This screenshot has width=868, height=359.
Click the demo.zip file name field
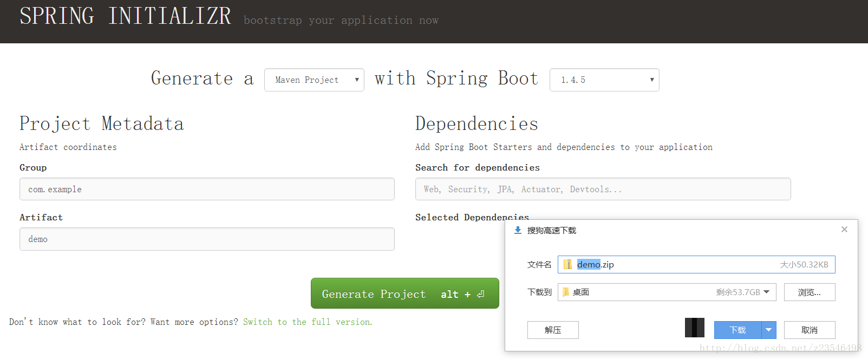[696, 264]
